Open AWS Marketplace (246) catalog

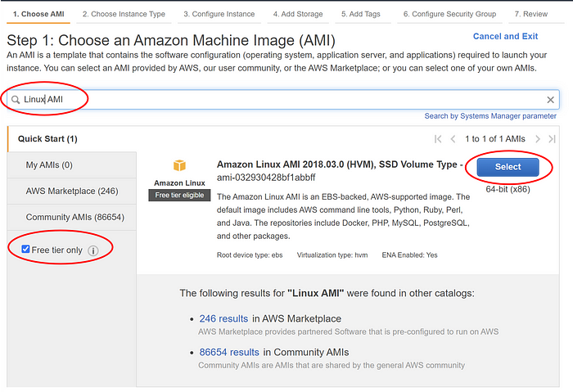(72, 191)
